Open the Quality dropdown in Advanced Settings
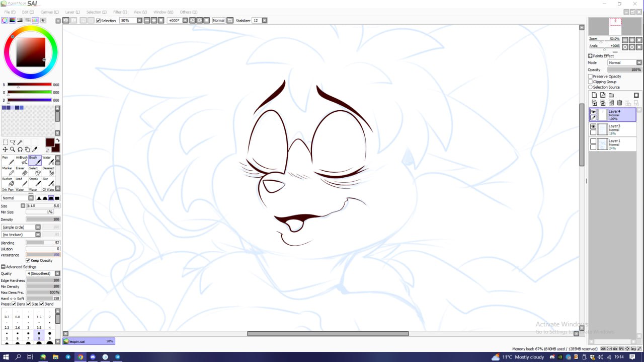This screenshot has height=362, width=644. point(57,273)
